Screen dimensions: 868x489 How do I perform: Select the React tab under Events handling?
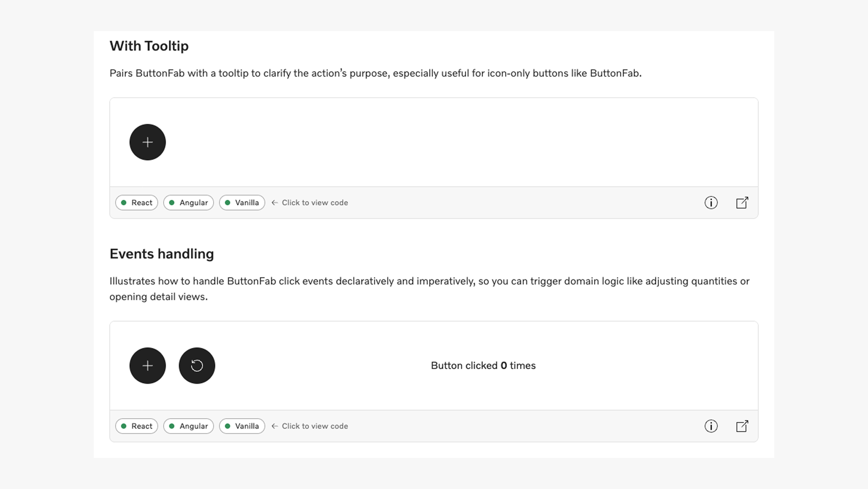[x=136, y=426]
